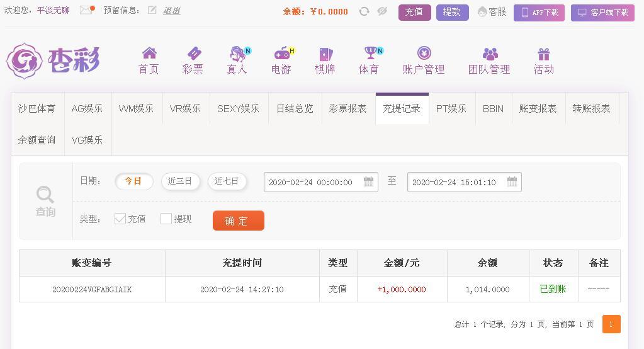This screenshot has width=644, height=349.
Task: Switch to the 账变报表 tab
Action: [538, 108]
